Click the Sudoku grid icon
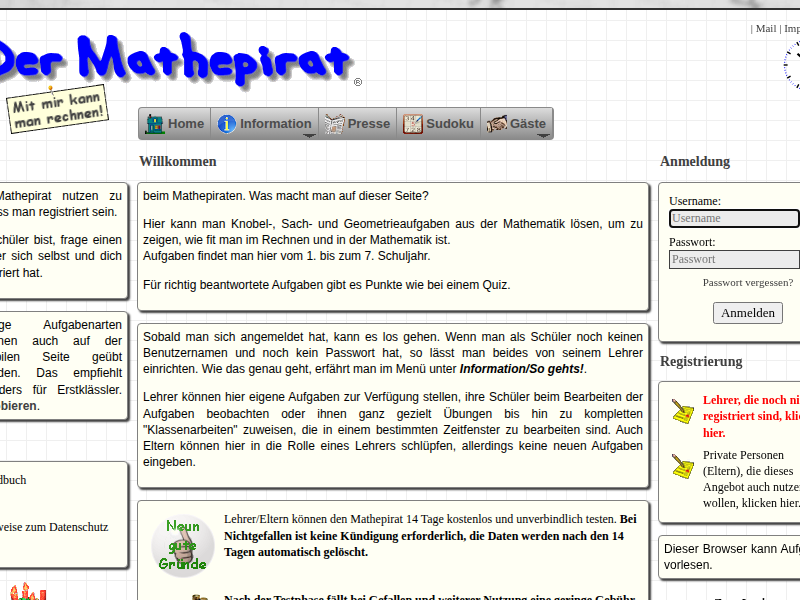This screenshot has width=800, height=600. point(413,124)
